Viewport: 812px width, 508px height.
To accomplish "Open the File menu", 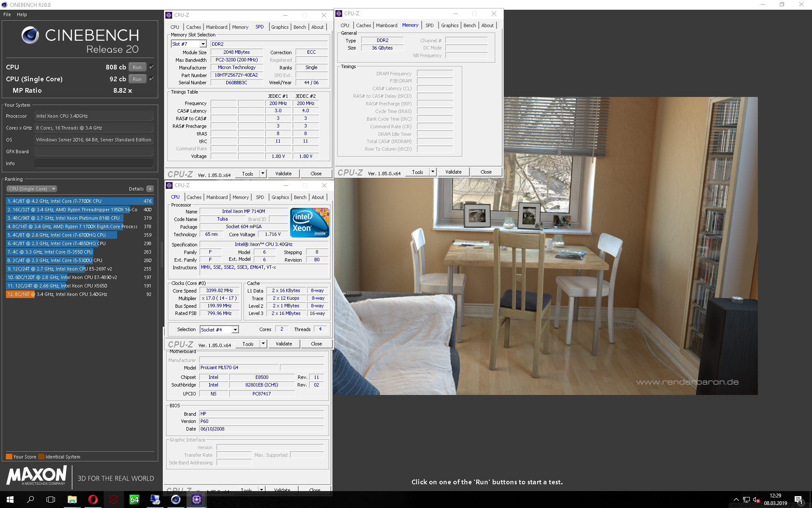I will coord(7,14).
